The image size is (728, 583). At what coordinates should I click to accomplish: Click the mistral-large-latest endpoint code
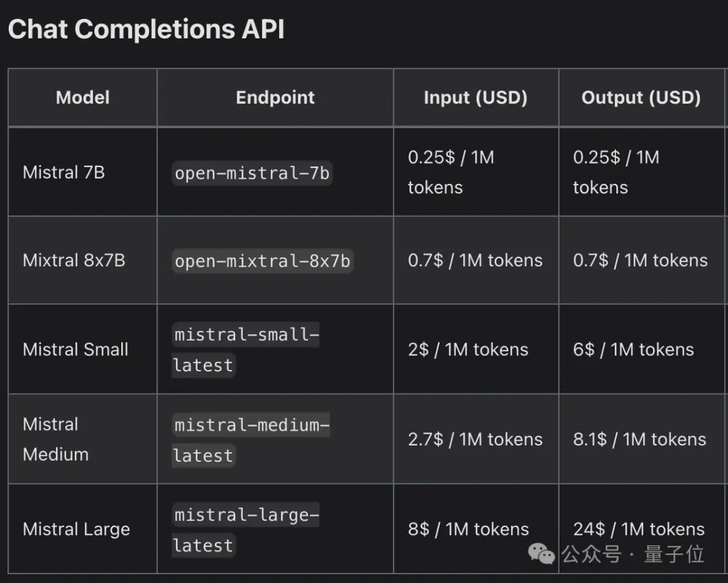click(246, 530)
